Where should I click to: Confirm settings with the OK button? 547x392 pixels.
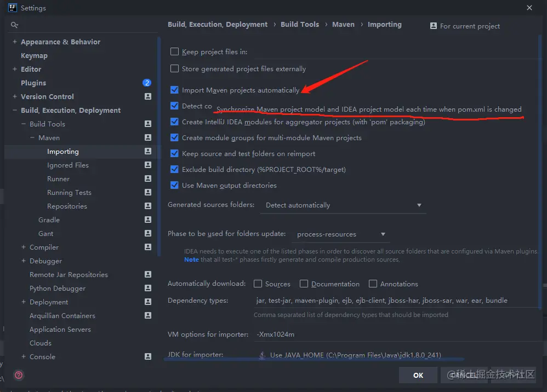(x=418, y=375)
